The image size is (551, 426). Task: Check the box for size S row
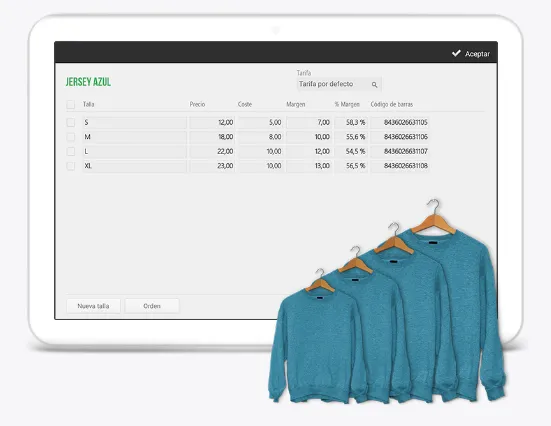tap(71, 122)
